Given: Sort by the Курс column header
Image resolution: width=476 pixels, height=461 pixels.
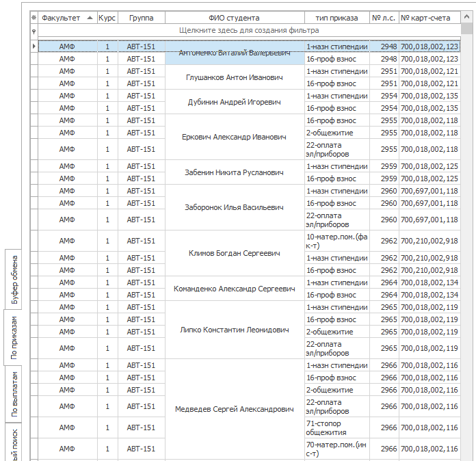Looking at the screenshot, I should [x=107, y=18].
